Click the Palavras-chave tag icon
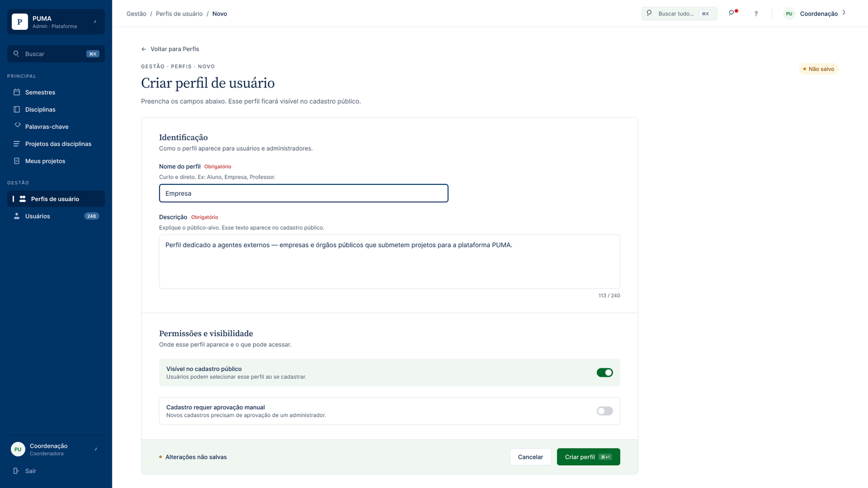The height and width of the screenshot is (488, 868). point(17,125)
